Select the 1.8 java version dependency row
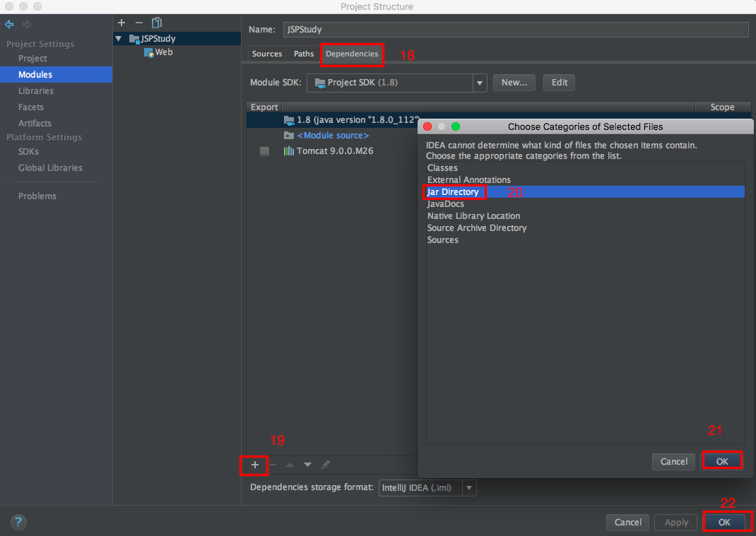 (331, 120)
